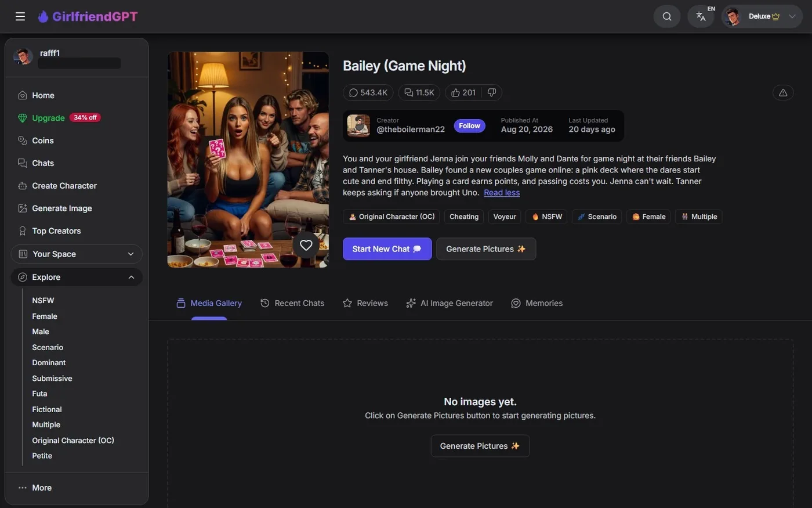Open the Deluxe account dropdown
The image size is (812, 508).
[x=762, y=16]
